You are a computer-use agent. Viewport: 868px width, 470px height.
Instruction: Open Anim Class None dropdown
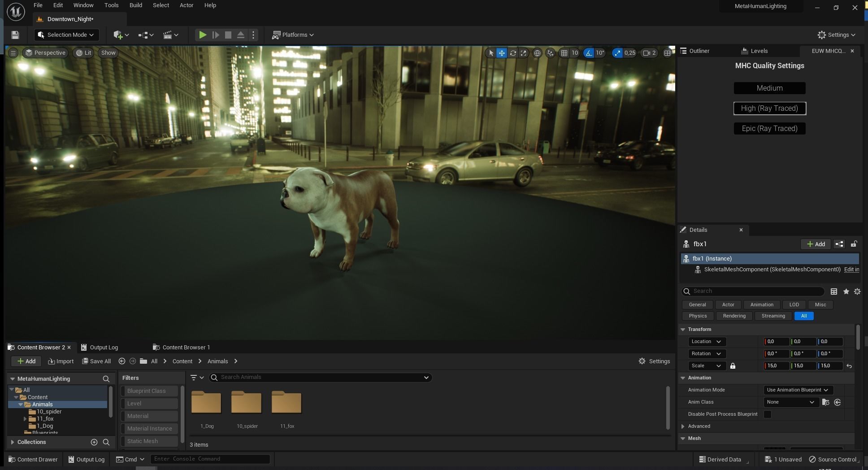(791, 402)
